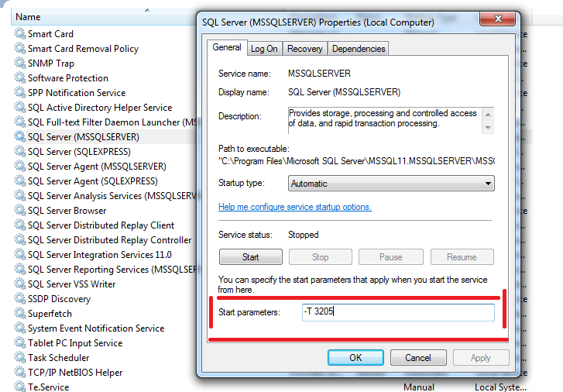Click the Path to executable text value
Screen dimensions: 563x392
point(356,161)
